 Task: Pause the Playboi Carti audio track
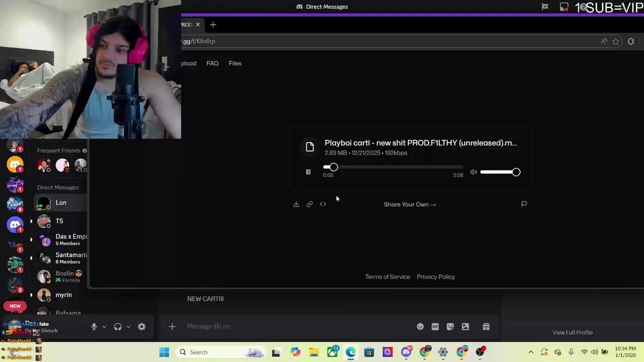[x=308, y=172]
